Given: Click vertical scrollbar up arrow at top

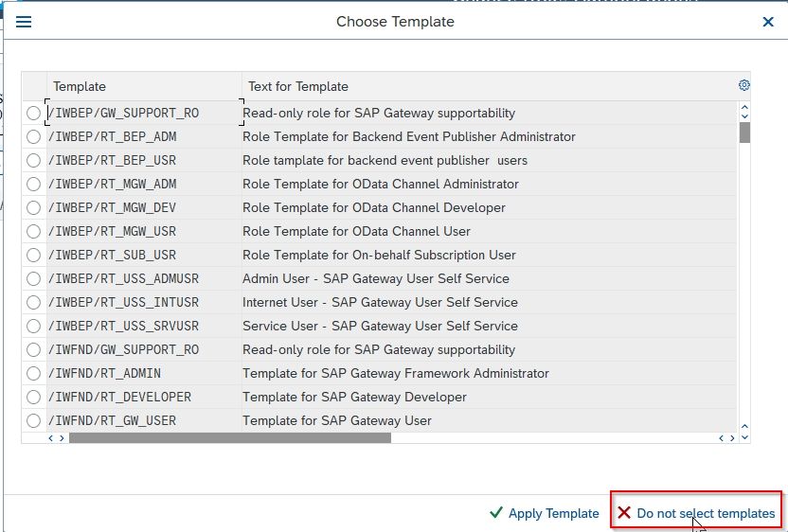Looking at the screenshot, I should [x=744, y=107].
